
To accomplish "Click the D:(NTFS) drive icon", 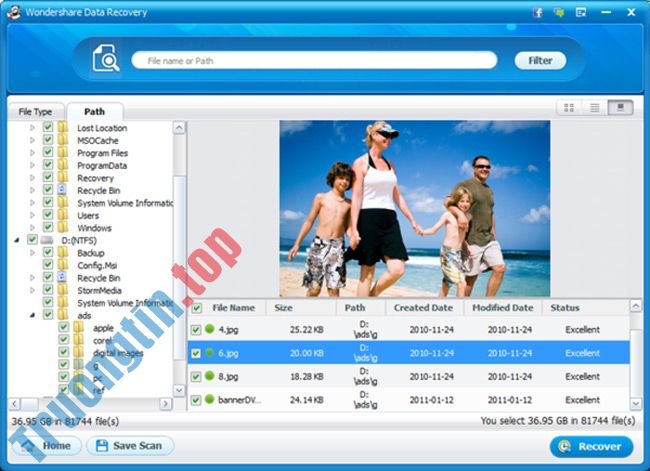I will coord(47,240).
